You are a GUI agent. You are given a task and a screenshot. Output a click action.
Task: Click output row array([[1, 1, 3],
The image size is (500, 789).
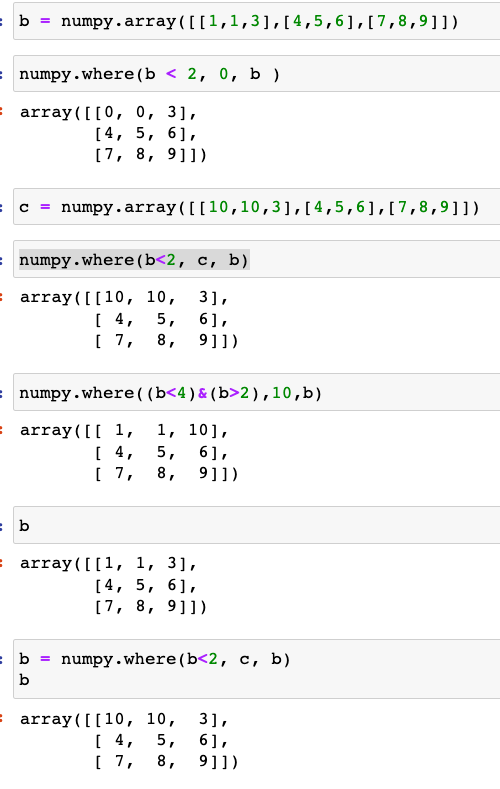[108, 563]
